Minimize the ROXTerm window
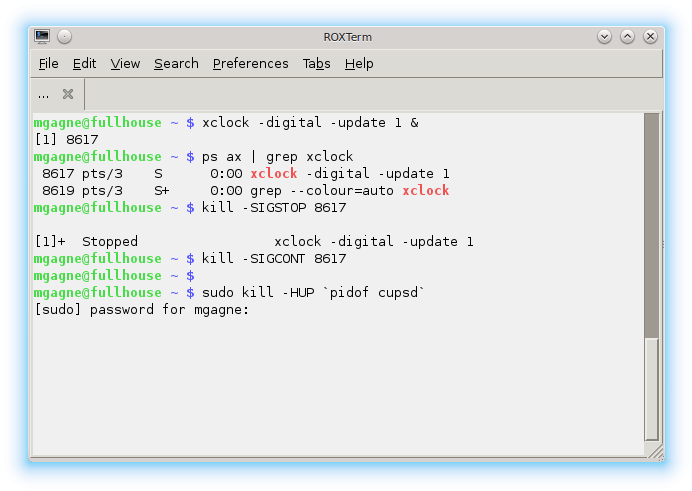The image size is (692, 491). [x=604, y=36]
